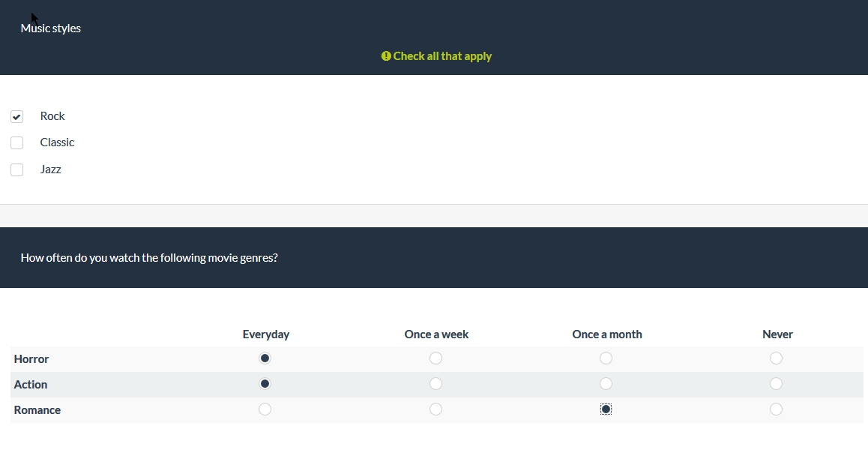
Task: Click the Classic label text
Action: click(x=57, y=142)
